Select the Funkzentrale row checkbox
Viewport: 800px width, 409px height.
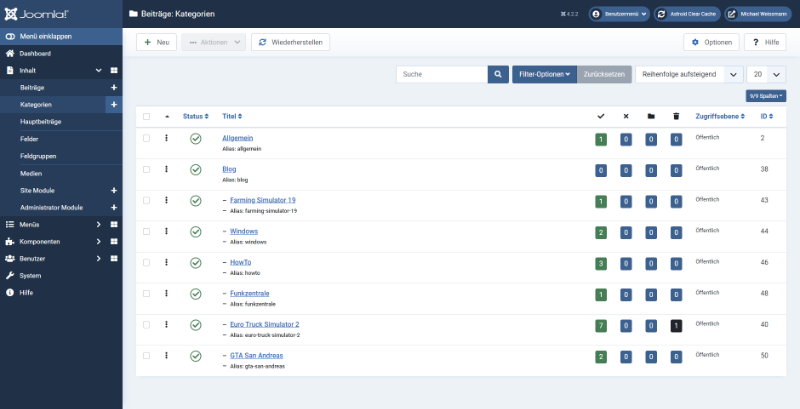[146, 293]
